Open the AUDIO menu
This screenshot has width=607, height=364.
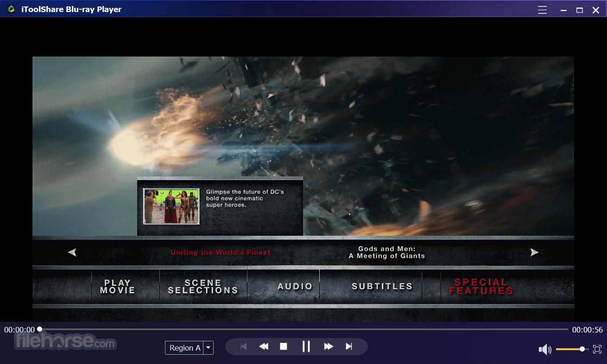point(295,287)
